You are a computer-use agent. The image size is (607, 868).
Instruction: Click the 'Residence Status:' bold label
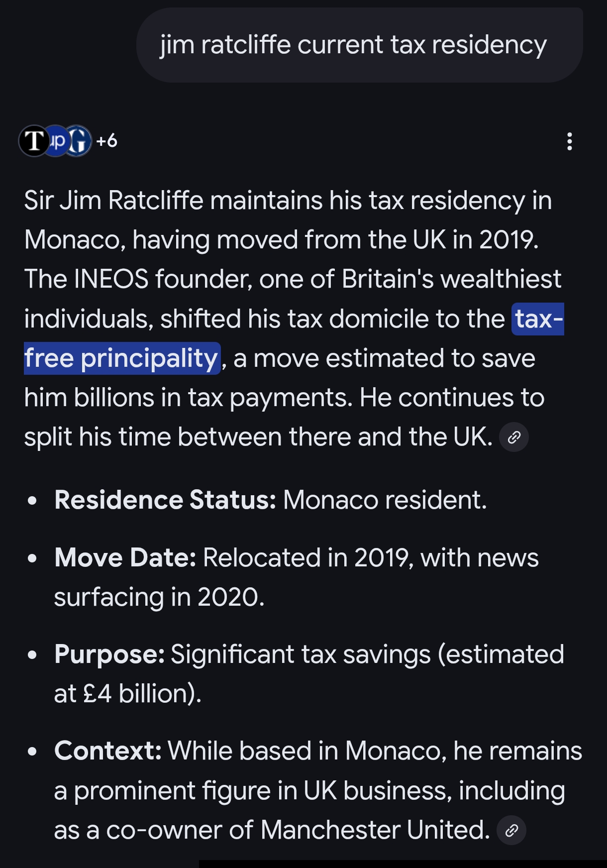click(x=165, y=500)
